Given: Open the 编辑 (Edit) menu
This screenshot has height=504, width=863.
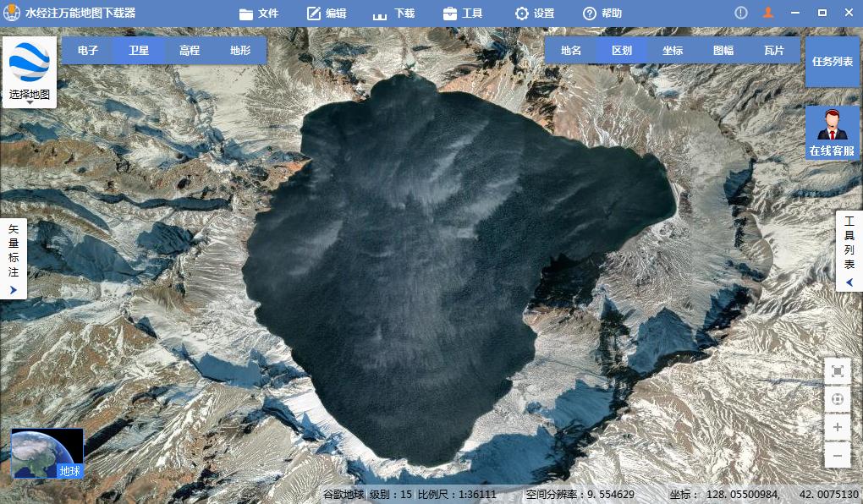Looking at the screenshot, I should [x=327, y=14].
